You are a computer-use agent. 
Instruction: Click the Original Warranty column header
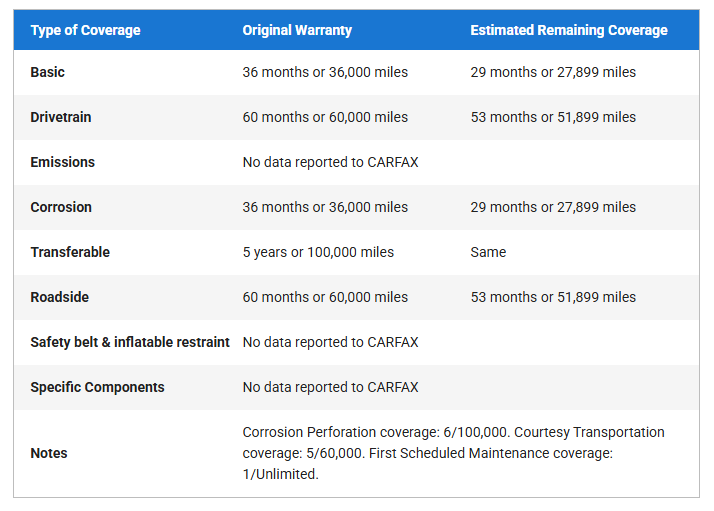click(297, 30)
